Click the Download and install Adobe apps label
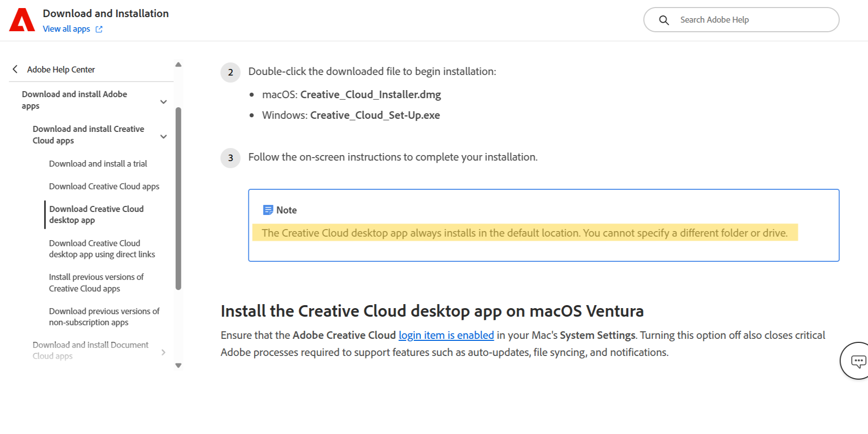Image resolution: width=868 pixels, height=434 pixels. tap(75, 100)
